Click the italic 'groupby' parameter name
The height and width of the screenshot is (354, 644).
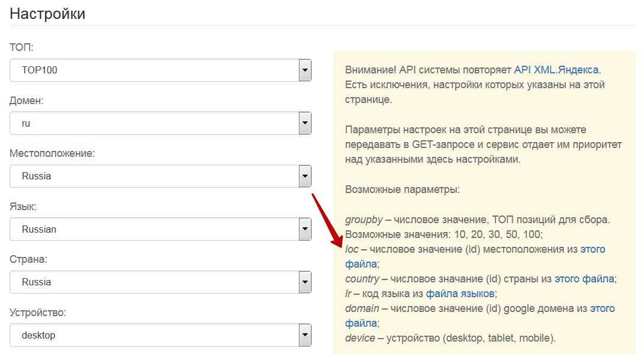(363, 220)
